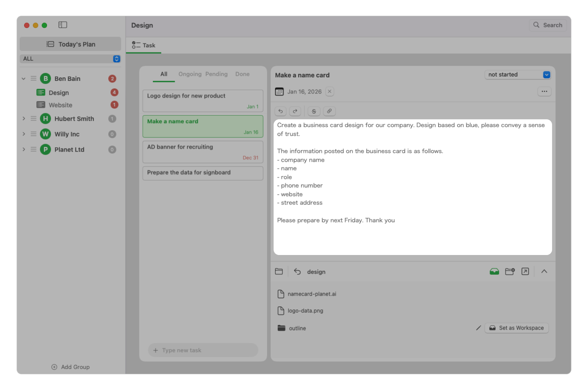
Task: Click the add folder icon
Action: pyautogui.click(x=510, y=272)
